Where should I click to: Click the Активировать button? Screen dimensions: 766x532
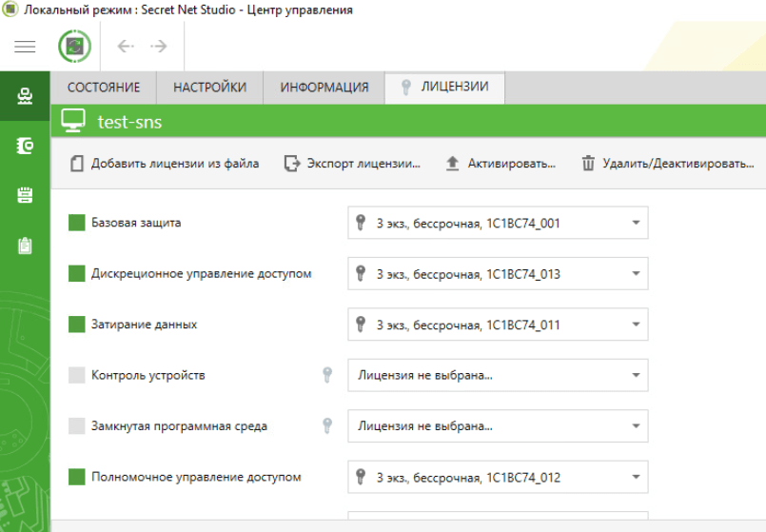(501, 164)
